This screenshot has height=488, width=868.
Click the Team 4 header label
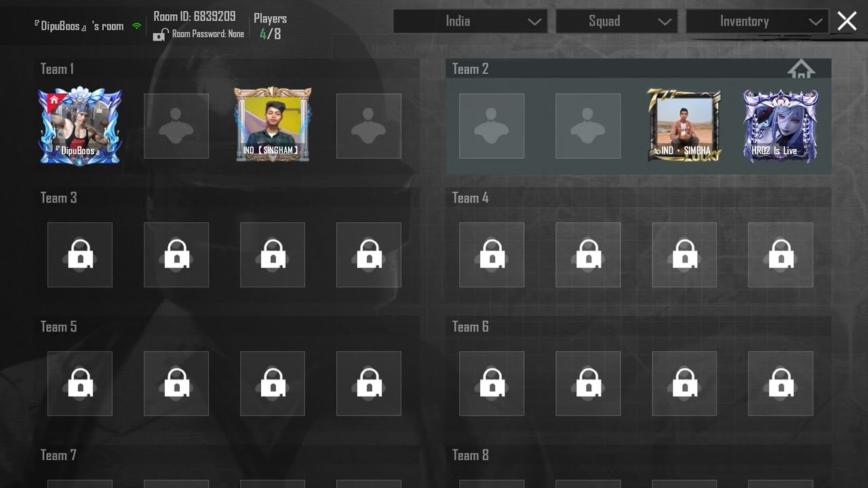(470, 198)
